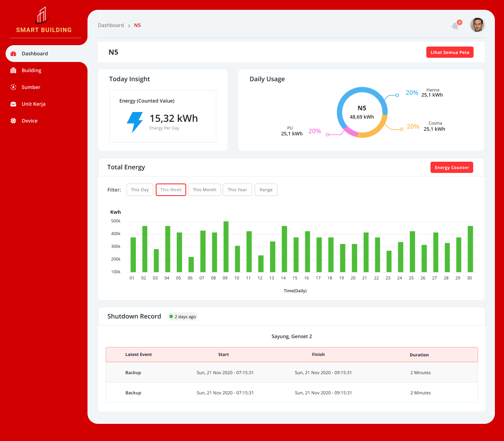Click the Device chip icon in sidebar
The width and height of the screenshot is (504, 441).
[13, 121]
